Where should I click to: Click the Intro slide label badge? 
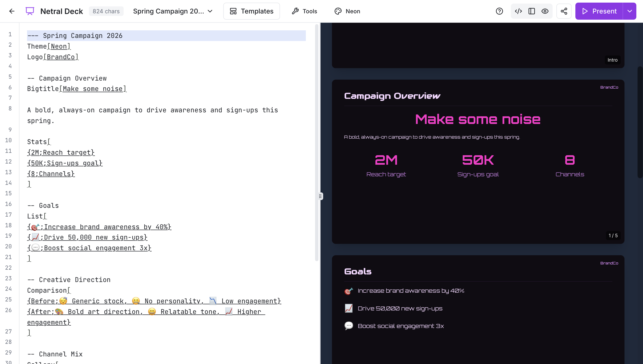(x=612, y=60)
